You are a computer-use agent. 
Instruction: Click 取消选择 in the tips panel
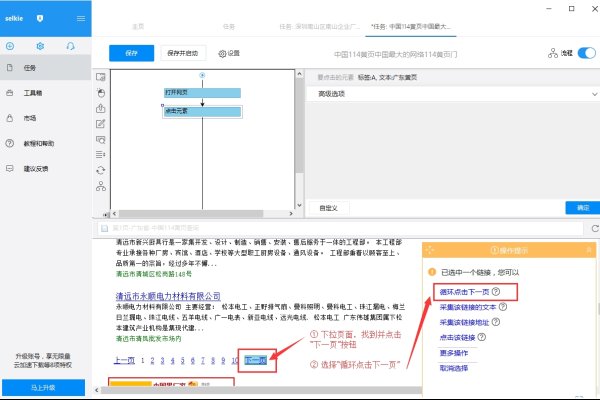tap(453, 368)
